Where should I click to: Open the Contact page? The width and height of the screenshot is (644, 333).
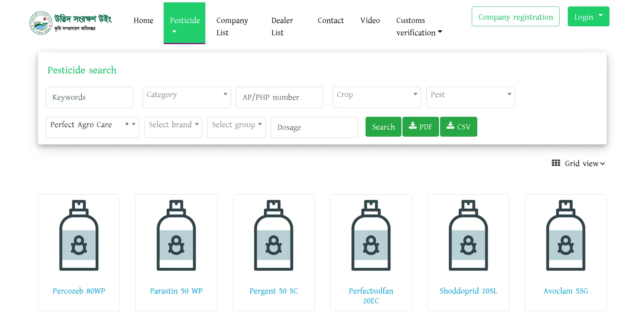pos(331,20)
